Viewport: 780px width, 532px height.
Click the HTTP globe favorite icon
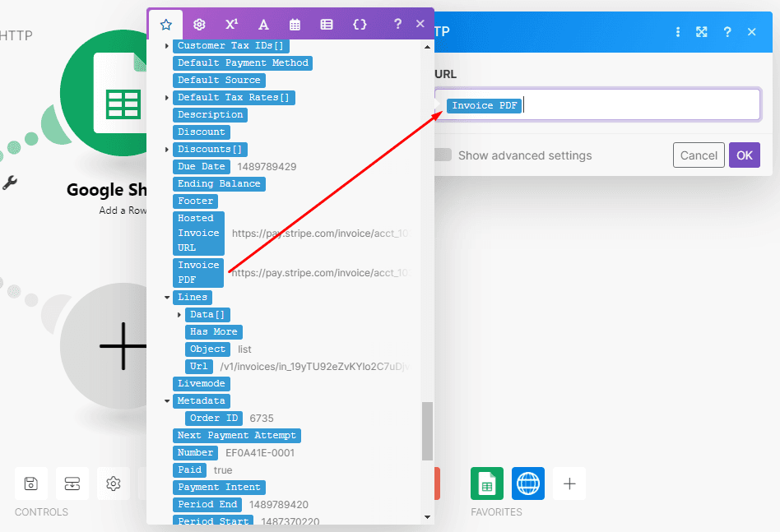pyautogui.click(x=528, y=483)
